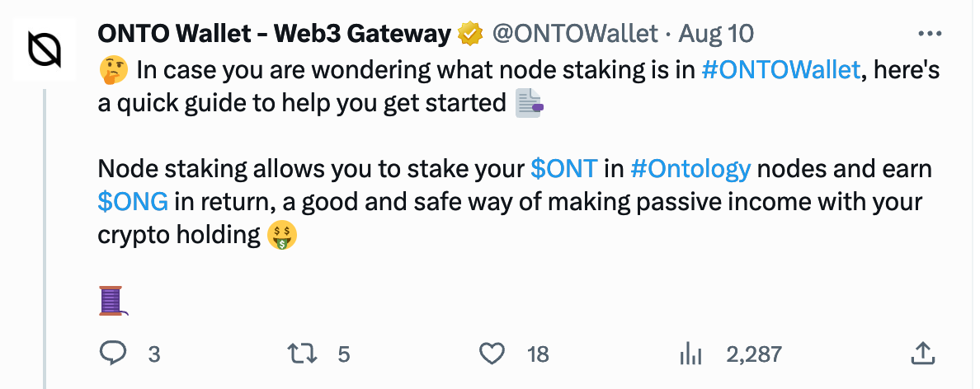Screen dimensions: 980x389
Task: Click the gold verified badge
Action: [470, 35]
